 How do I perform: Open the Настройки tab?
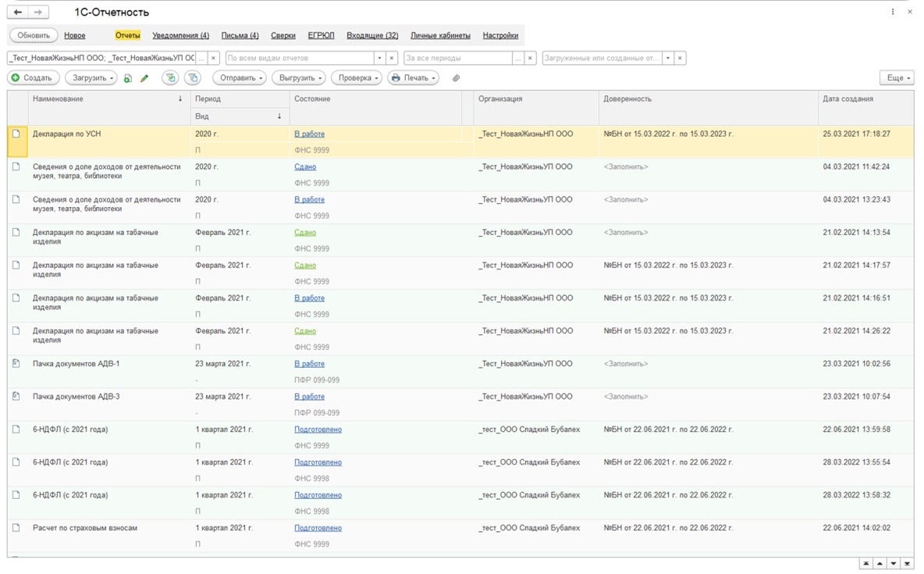[x=500, y=35]
